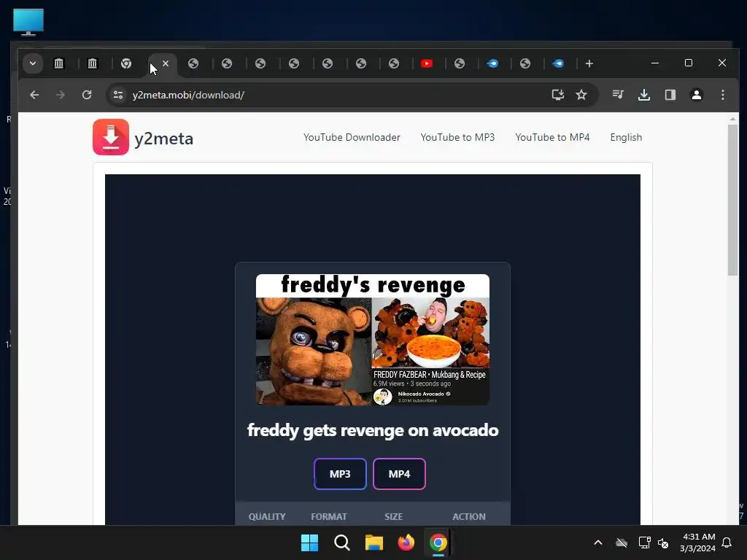The width and height of the screenshot is (747, 560).
Task: Click the install app icon in address bar
Action: tap(558, 95)
